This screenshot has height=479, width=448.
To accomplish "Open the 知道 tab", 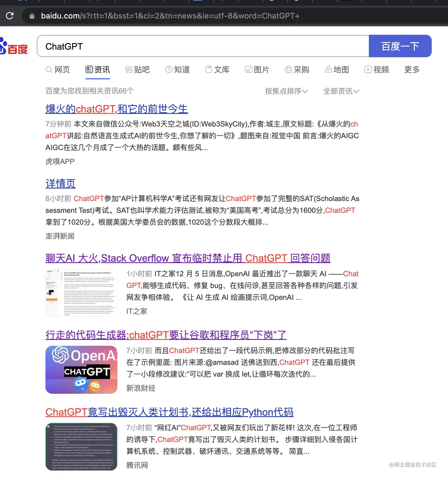I will (177, 70).
